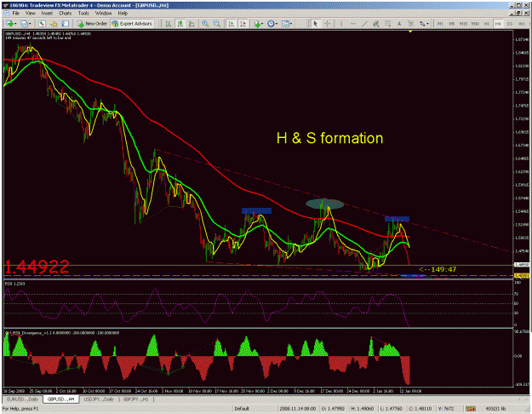Open the Help menu
The image size is (532, 414).
click(x=123, y=14)
